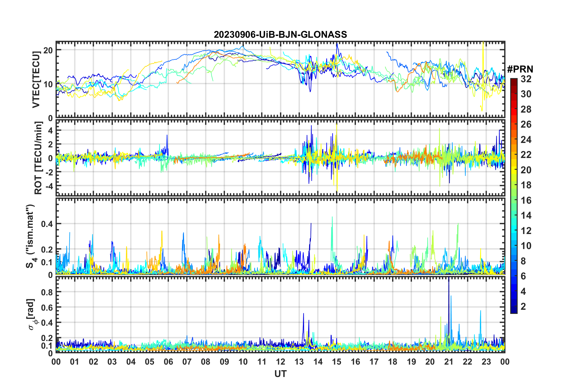Click tick label 22 on the PRN colorbar

(x=526, y=155)
